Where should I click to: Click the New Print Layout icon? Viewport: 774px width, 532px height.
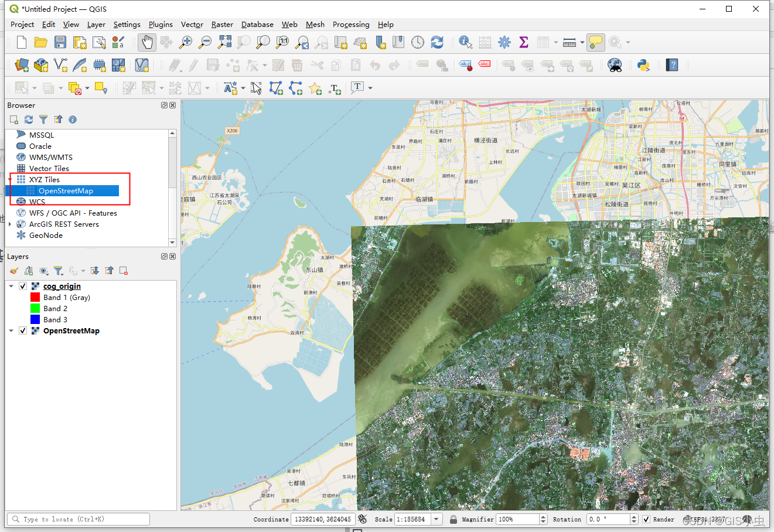click(80, 42)
